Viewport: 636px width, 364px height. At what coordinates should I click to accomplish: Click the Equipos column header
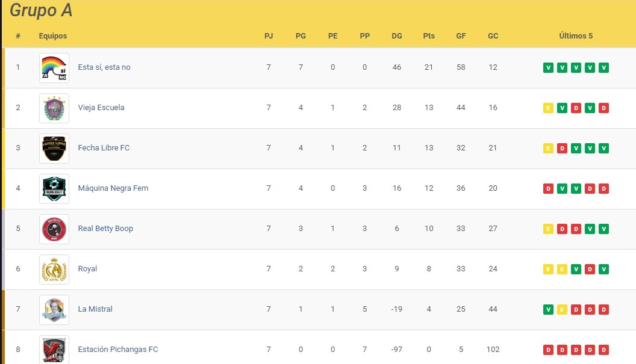pos(53,35)
